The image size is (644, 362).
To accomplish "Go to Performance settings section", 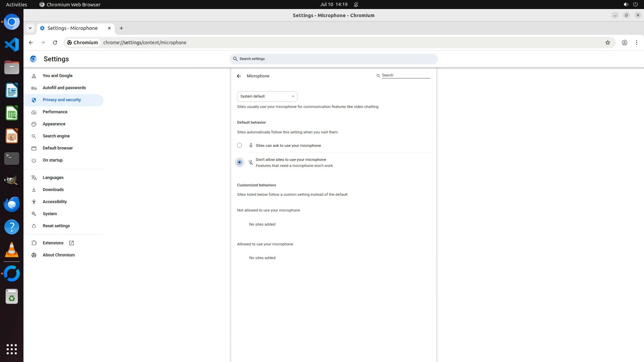I will pyautogui.click(x=55, y=112).
